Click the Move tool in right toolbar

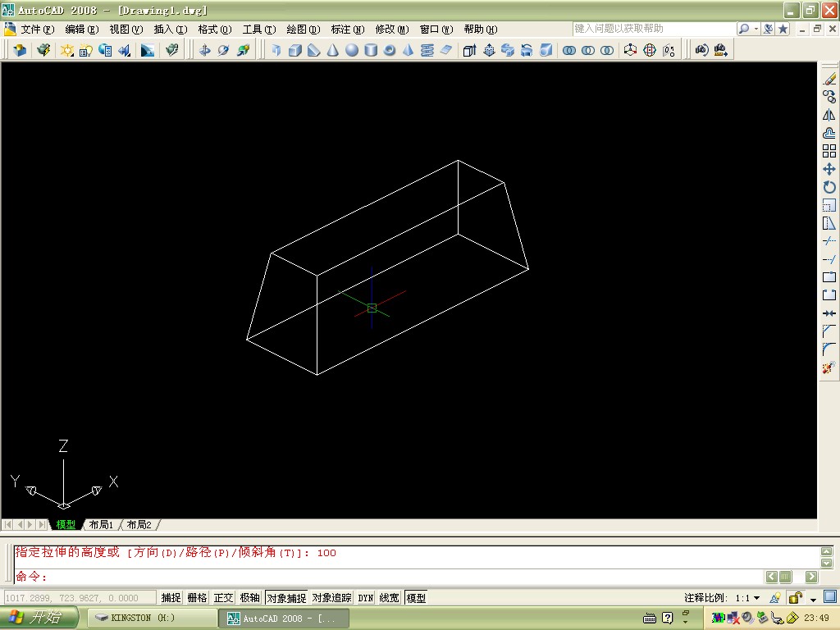pyautogui.click(x=829, y=169)
